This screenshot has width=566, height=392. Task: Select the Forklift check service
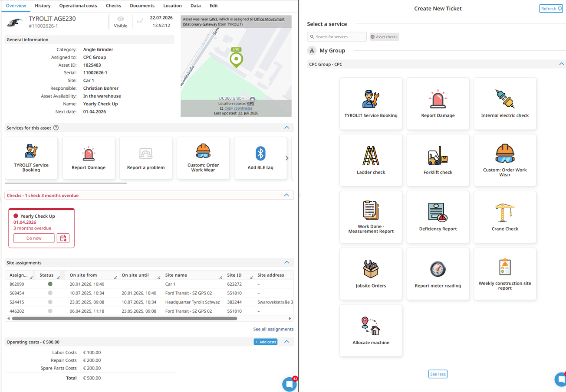coord(438,160)
